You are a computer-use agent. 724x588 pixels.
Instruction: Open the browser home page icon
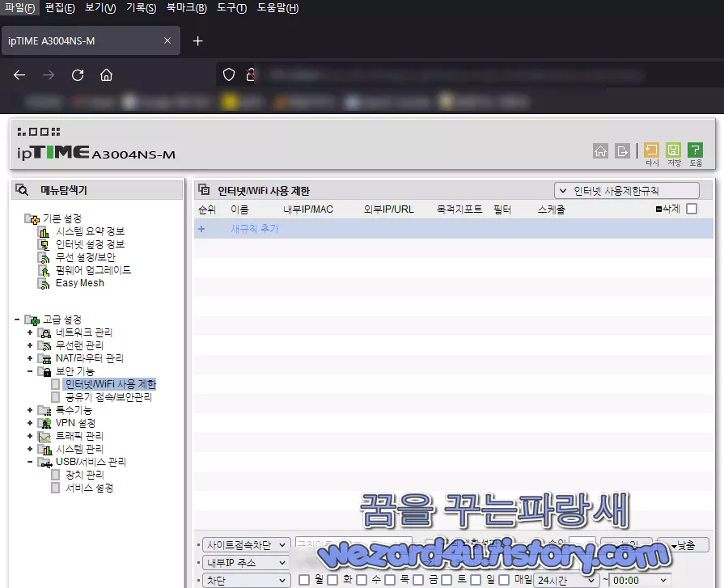[x=107, y=74]
